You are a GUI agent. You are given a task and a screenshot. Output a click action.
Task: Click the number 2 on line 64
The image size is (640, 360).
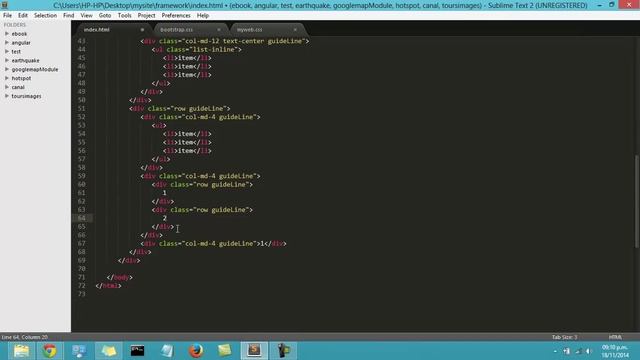click(164, 218)
